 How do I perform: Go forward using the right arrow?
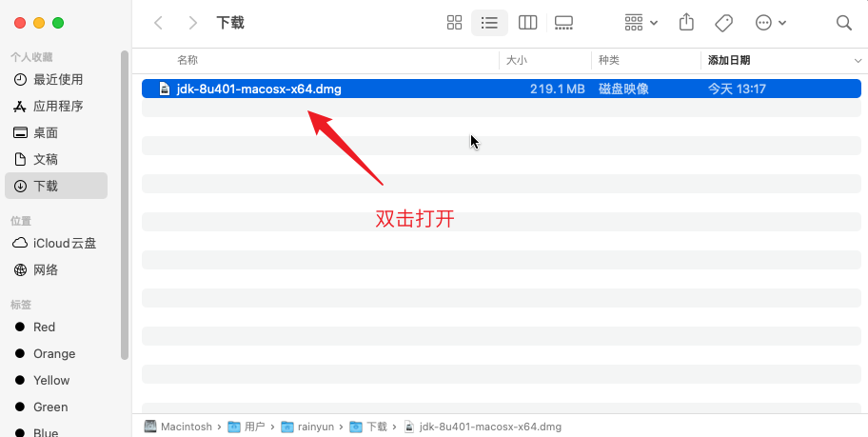tap(193, 23)
